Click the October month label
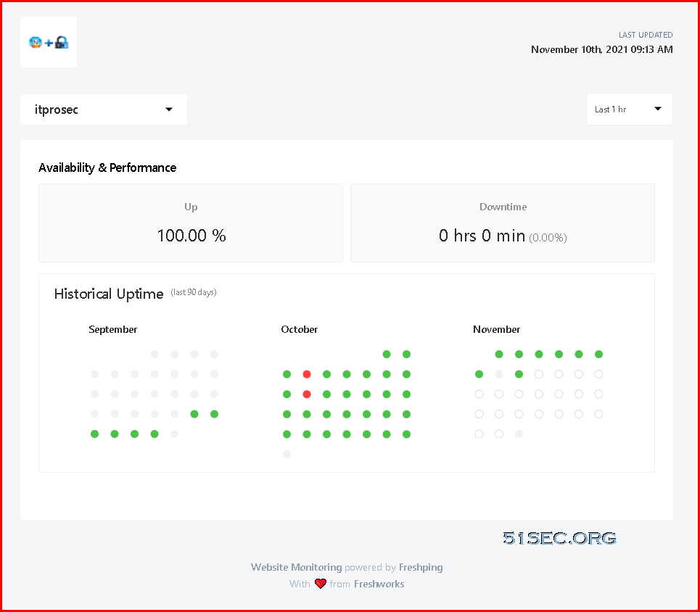The height and width of the screenshot is (612, 700). 299,329
